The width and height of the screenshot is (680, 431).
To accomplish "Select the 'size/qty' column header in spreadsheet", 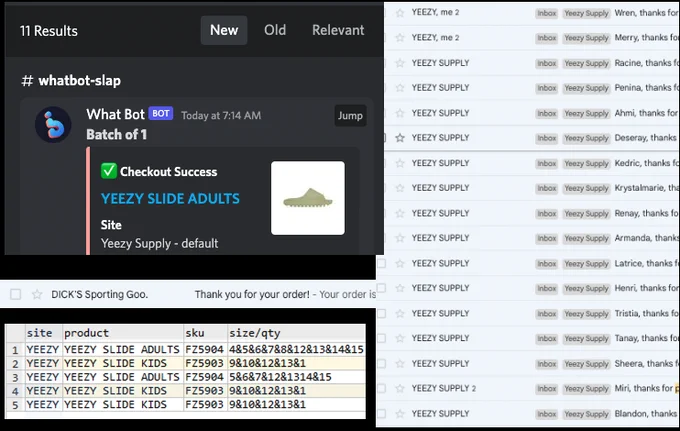I will pyautogui.click(x=296, y=333).
